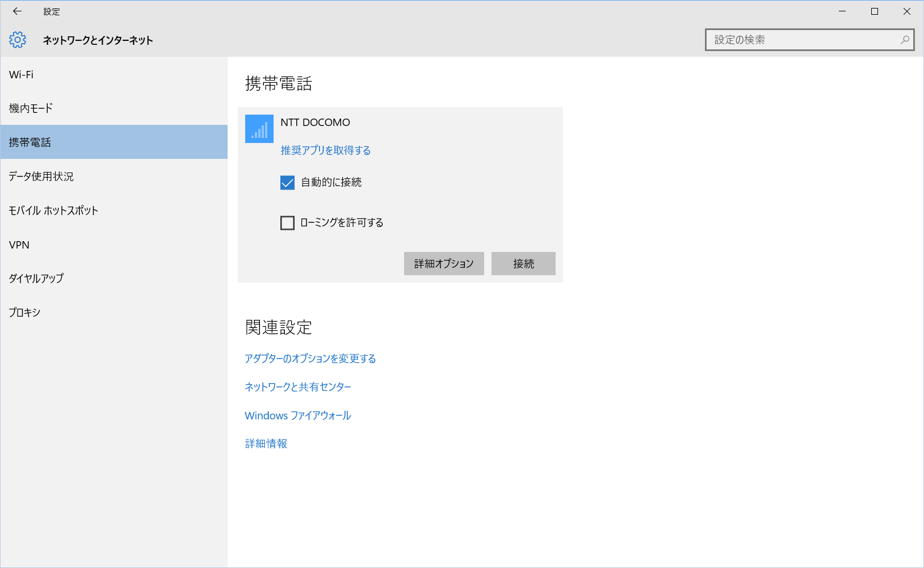Click the 関連設定 heading
The image size is (924, 568).
279,327
